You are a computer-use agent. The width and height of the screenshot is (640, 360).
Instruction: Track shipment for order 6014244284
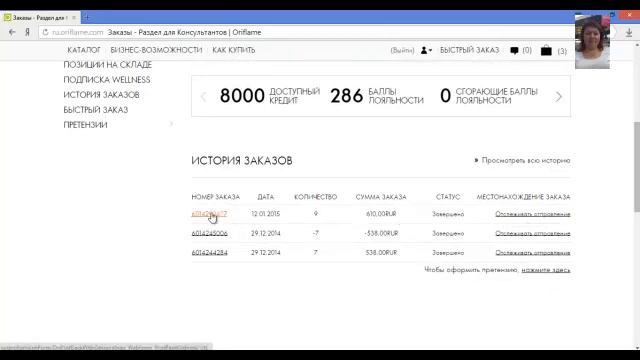point(533,253)
